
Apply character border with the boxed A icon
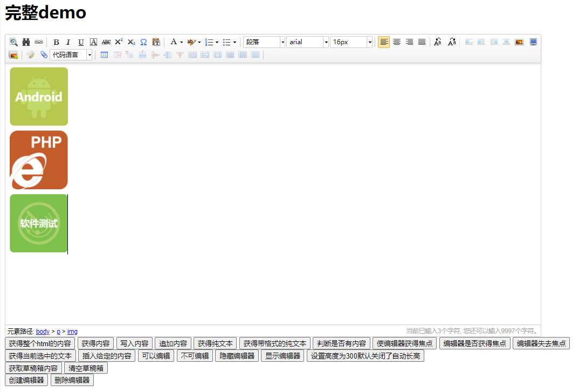(93, 42)
